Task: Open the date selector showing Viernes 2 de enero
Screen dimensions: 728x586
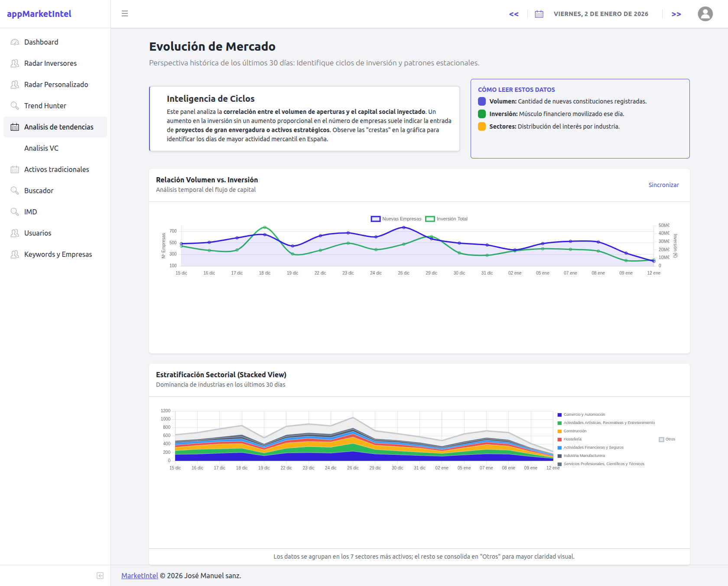Action: pos(601,14)
